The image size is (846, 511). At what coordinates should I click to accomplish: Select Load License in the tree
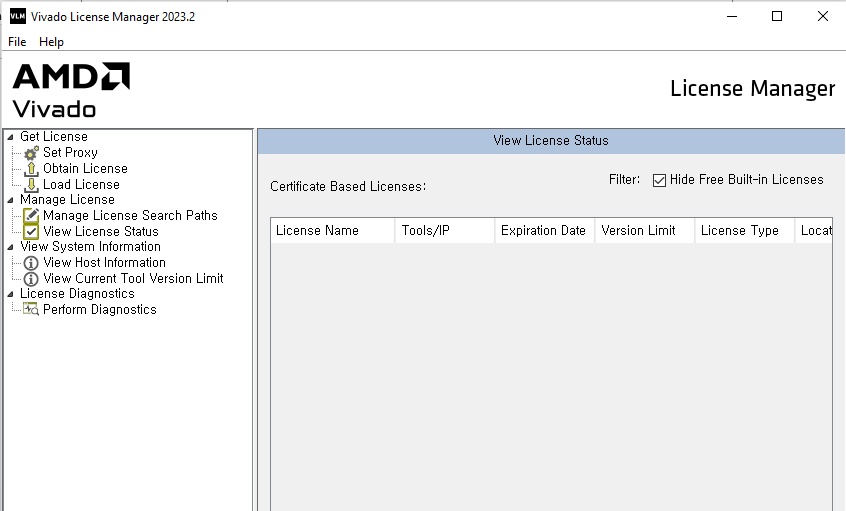pos(81,185)
